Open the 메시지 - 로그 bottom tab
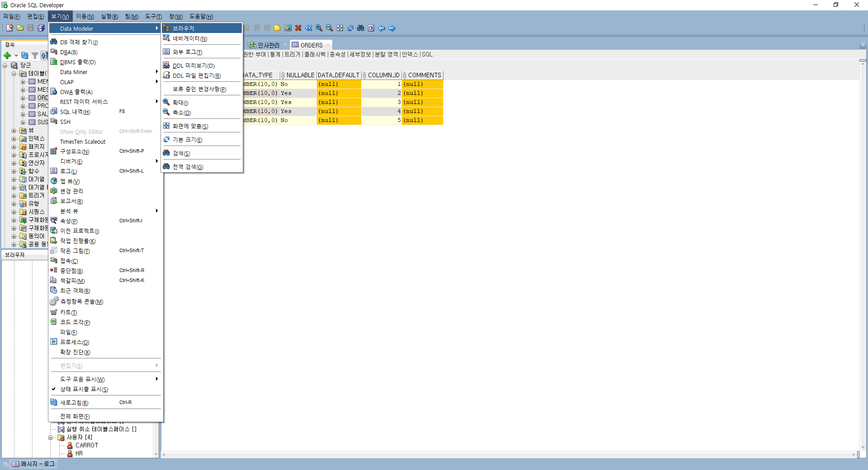 [33, 464]
